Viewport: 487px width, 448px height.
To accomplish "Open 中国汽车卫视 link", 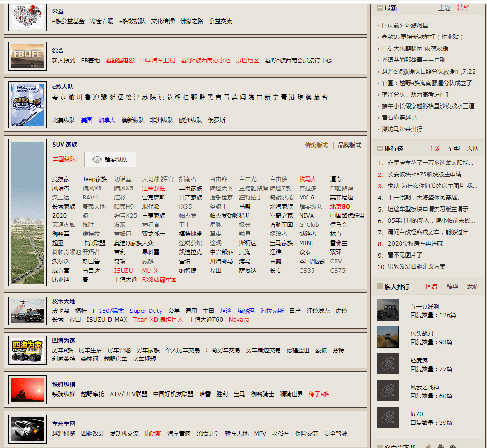I will click(158, 61).
